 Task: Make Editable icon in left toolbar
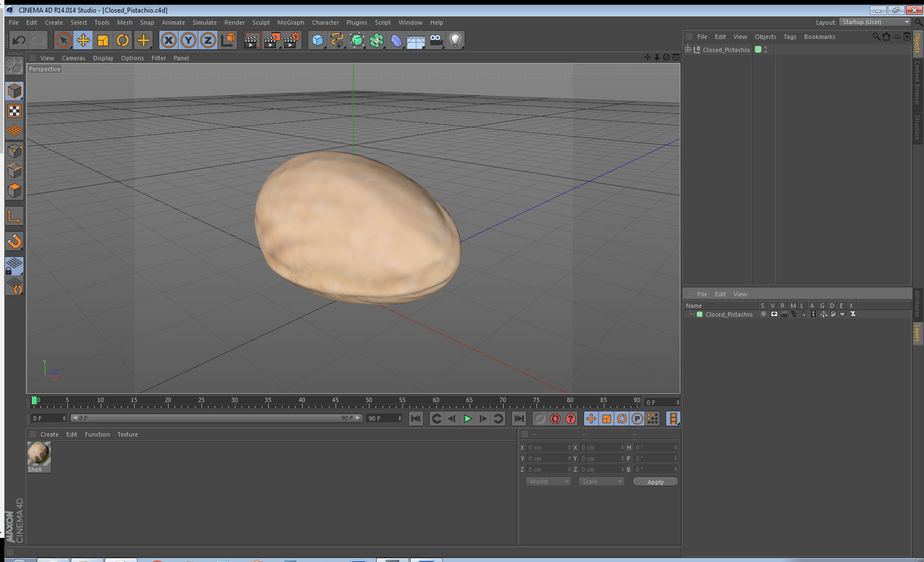tap(14, 66)
